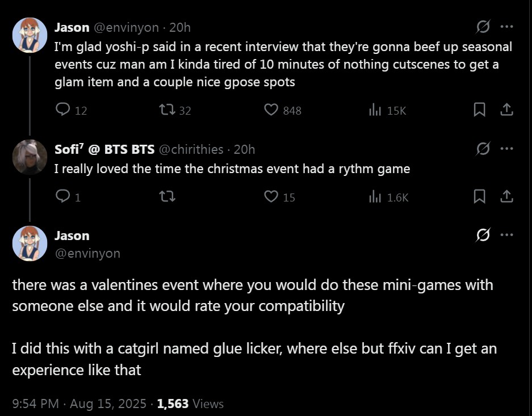Open Grok icon on Jason's first tweet
Viewport: 532px width, 416px height.
click(483, 27)
